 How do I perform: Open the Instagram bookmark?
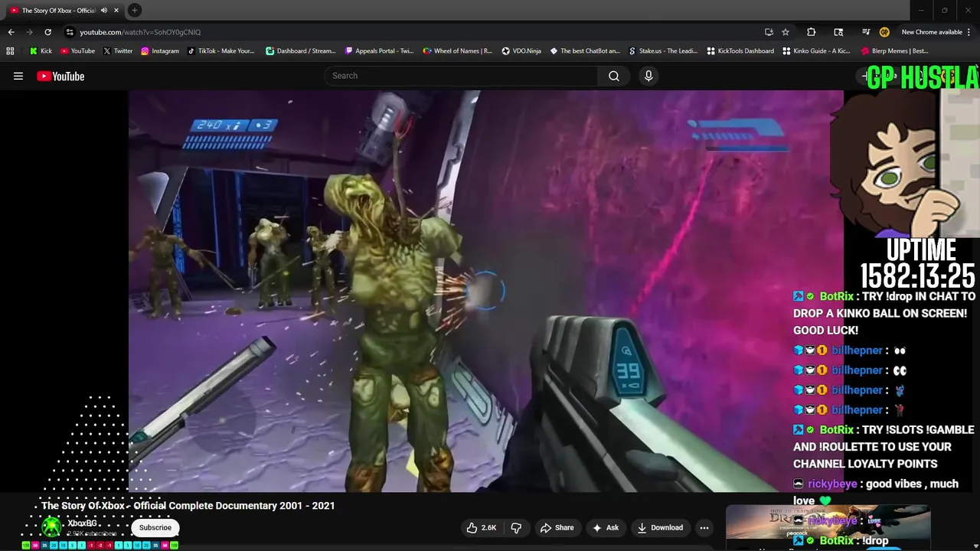[159, 51]
